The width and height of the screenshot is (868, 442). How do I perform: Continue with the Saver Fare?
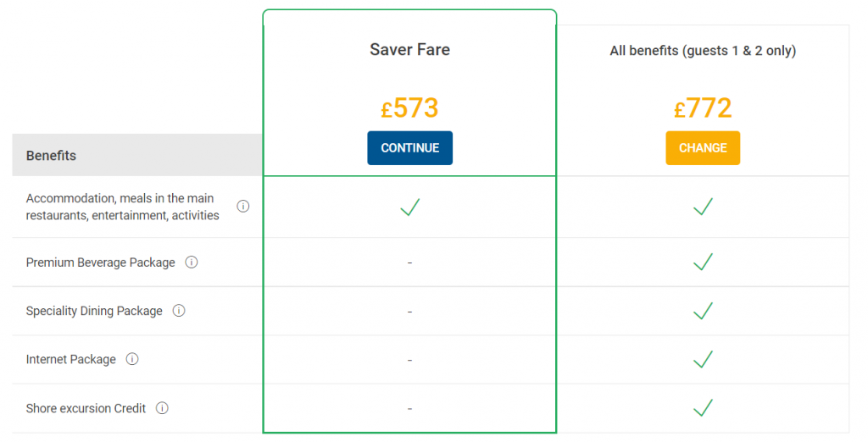[x=409, y=147]
